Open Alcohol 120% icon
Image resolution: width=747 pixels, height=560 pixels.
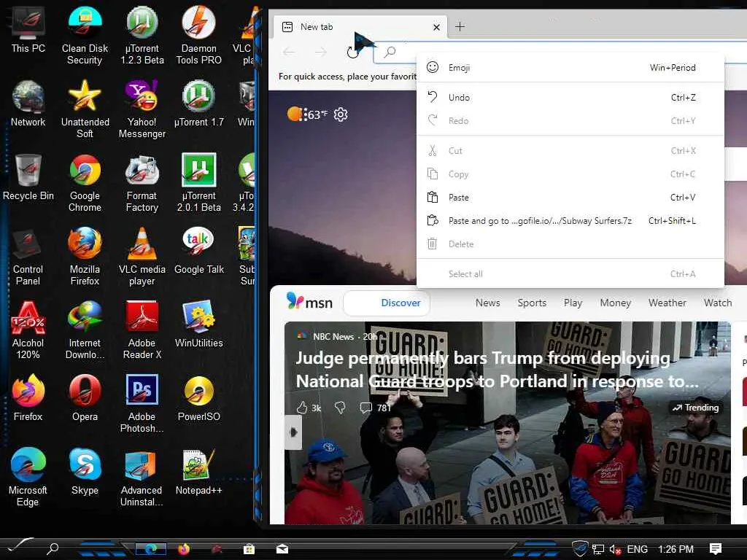point(28,330)
